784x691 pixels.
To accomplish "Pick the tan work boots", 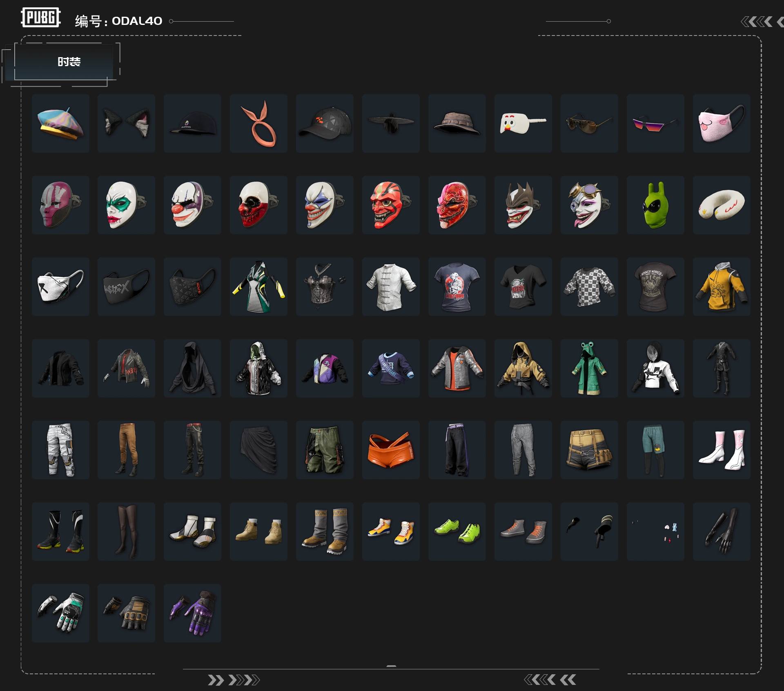I will click(x=258, y=531).
